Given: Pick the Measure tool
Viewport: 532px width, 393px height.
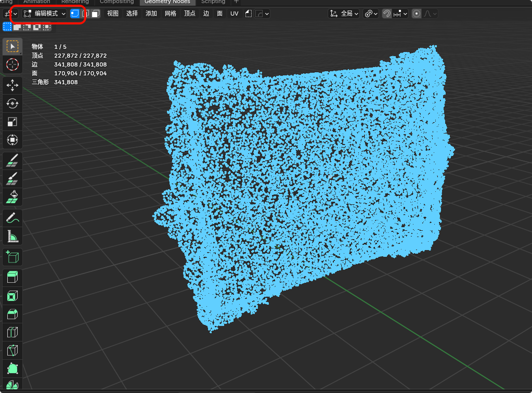Looking at the screenshot, I should (x=12, y=235).
